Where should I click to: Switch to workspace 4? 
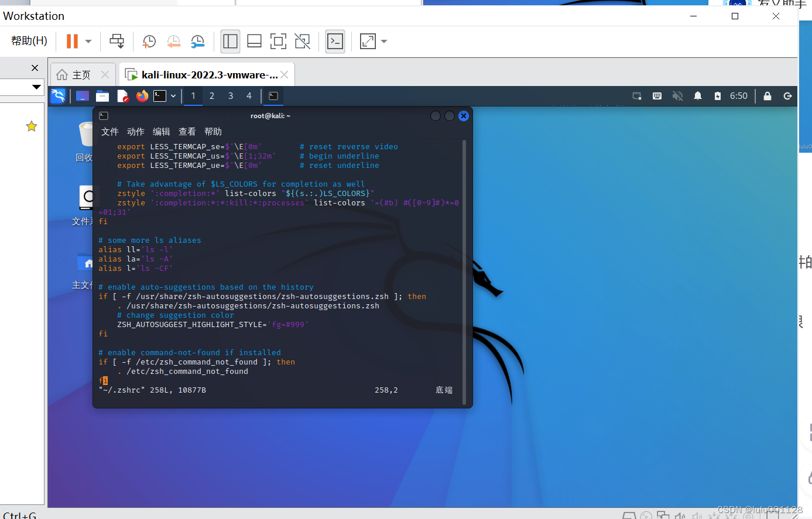point(249,96)
